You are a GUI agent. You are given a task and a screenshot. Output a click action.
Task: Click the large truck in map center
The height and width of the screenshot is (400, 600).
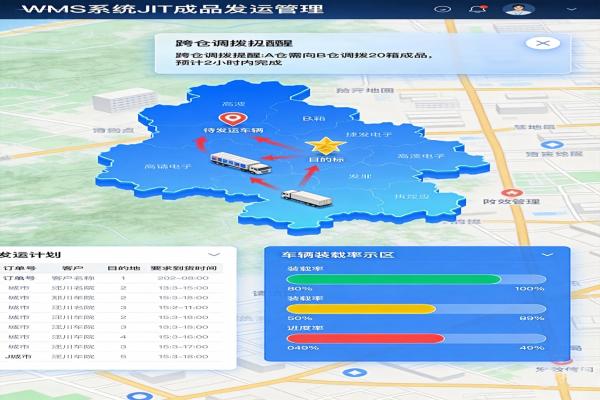[241, 163]
